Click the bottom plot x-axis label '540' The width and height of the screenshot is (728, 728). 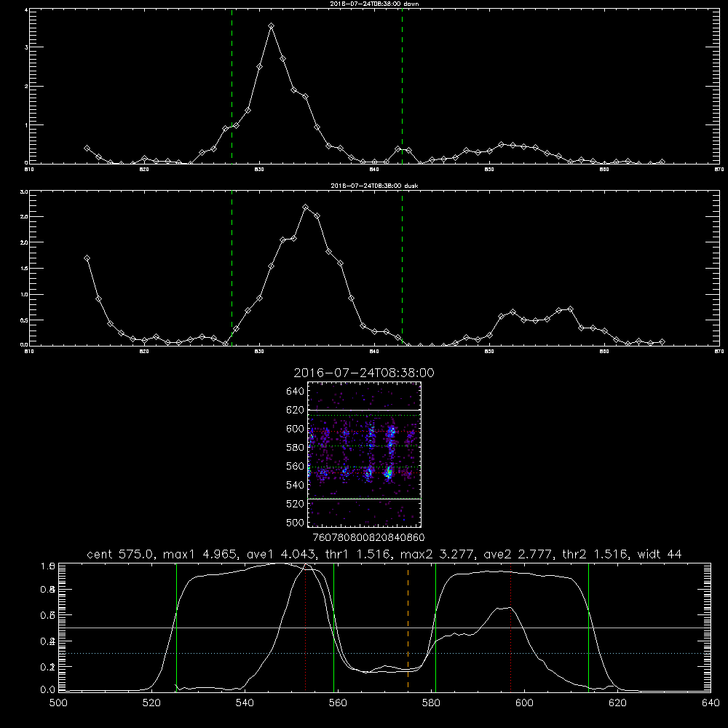[245, 703]
